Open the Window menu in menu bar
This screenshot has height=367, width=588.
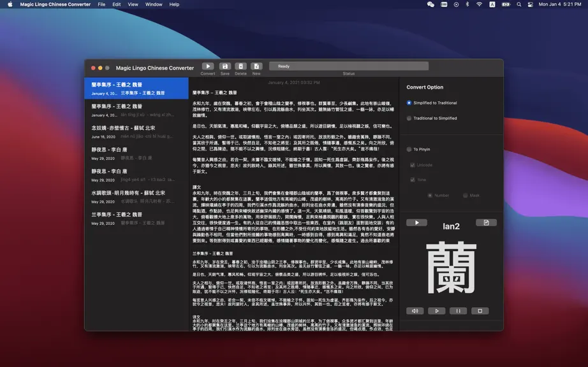tap(154, 4)
